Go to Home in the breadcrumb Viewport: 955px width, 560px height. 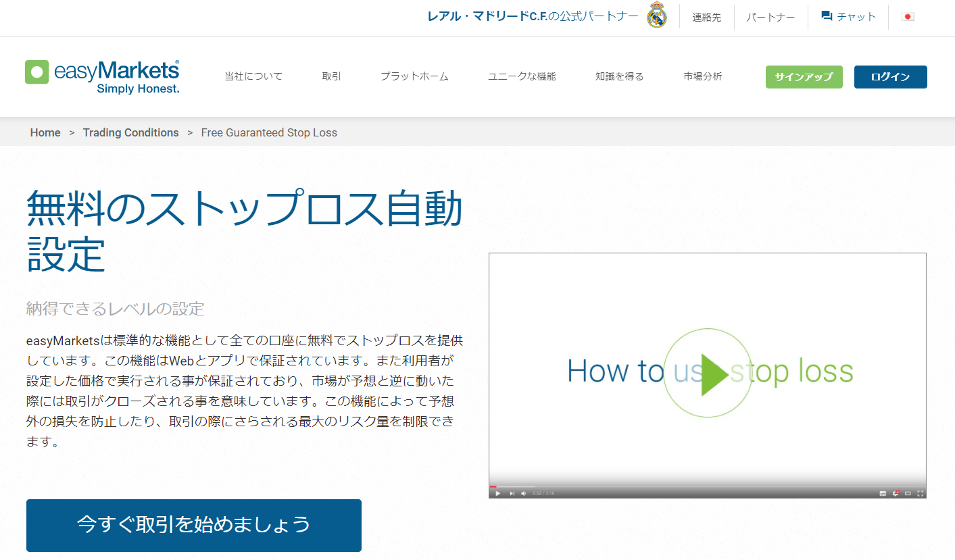[x=45, y=132]
